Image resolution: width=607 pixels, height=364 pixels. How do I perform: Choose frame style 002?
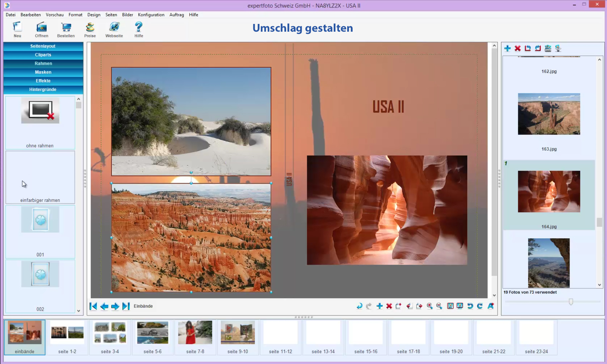pos(40,286)
